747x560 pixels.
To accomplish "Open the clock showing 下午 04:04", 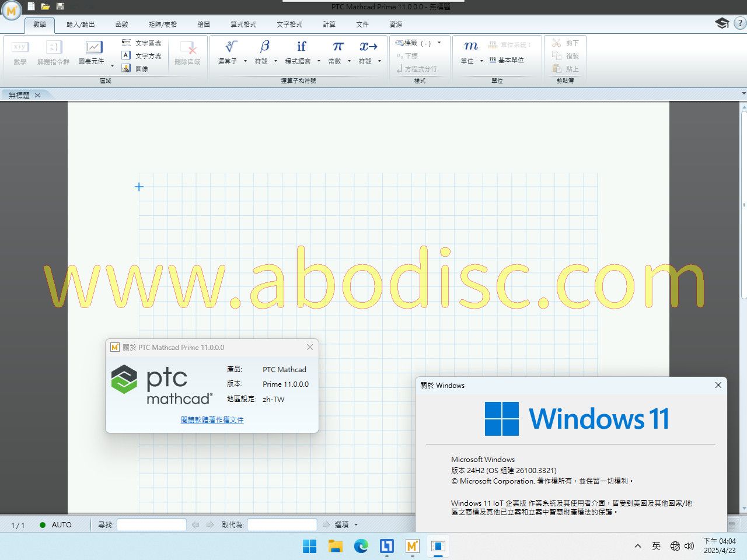I will pos(720,546).
